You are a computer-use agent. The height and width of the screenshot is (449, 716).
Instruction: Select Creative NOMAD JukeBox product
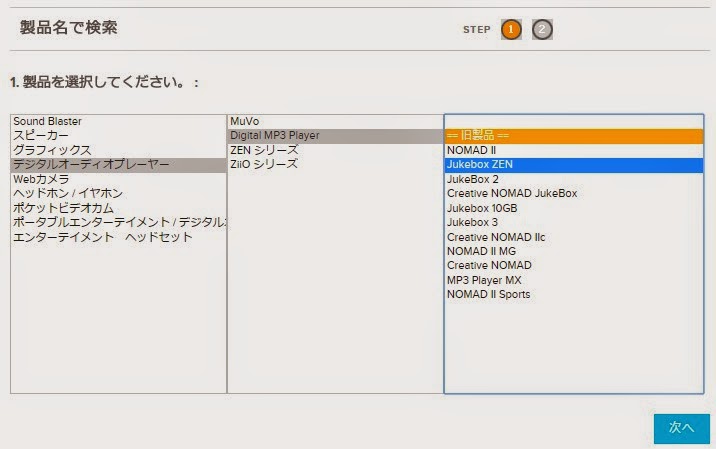(x=574, y=194)
